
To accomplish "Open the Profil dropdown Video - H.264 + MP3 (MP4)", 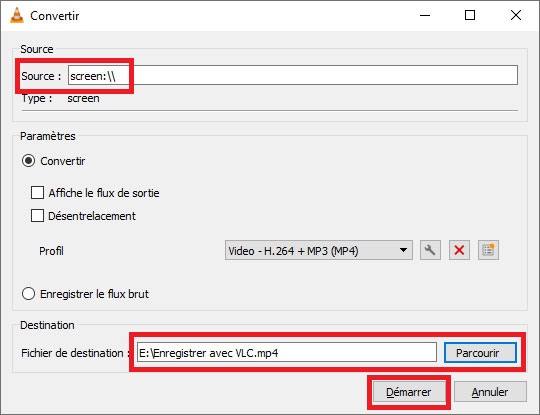I will (319, 250).
